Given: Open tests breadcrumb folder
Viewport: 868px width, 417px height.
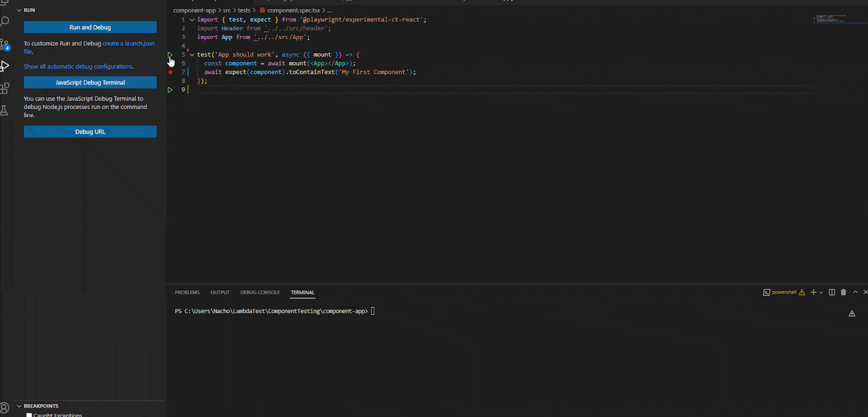Looking at the screenshot, I should (244, 10).
